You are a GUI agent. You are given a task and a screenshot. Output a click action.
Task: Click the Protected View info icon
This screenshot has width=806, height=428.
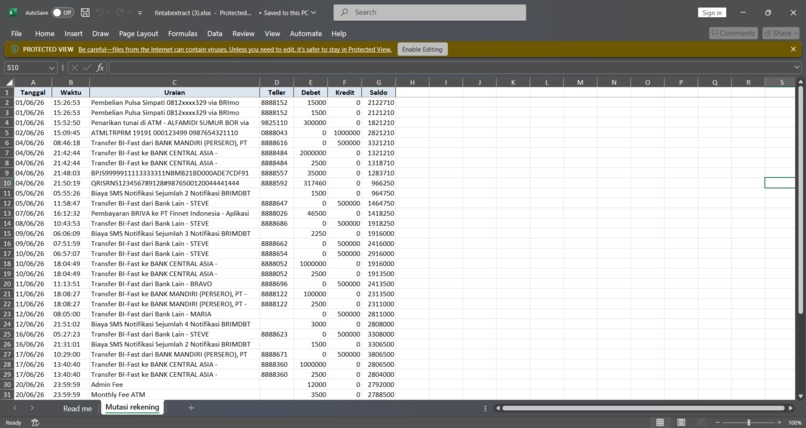pyautogui.click(x=14, y=49)
